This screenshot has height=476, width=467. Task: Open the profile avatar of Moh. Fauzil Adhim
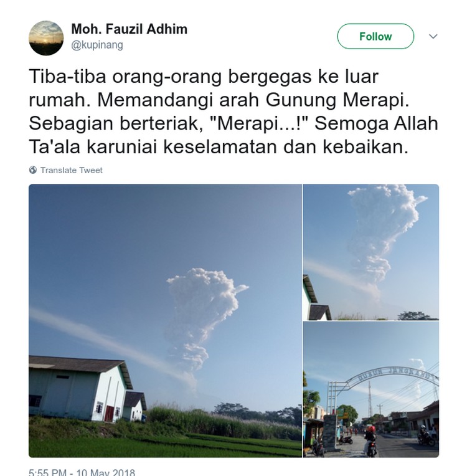(46, 38)
